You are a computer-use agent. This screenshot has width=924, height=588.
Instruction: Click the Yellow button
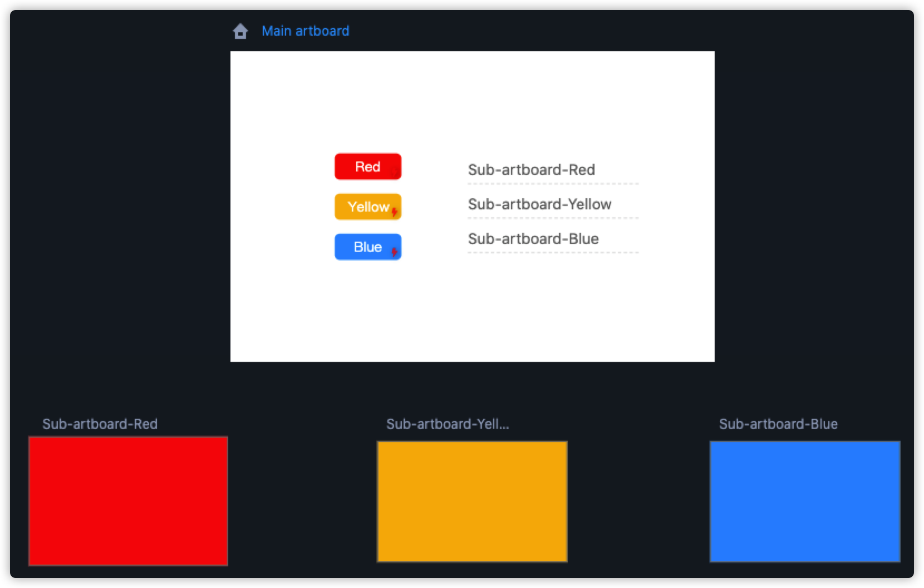[368, 207]
